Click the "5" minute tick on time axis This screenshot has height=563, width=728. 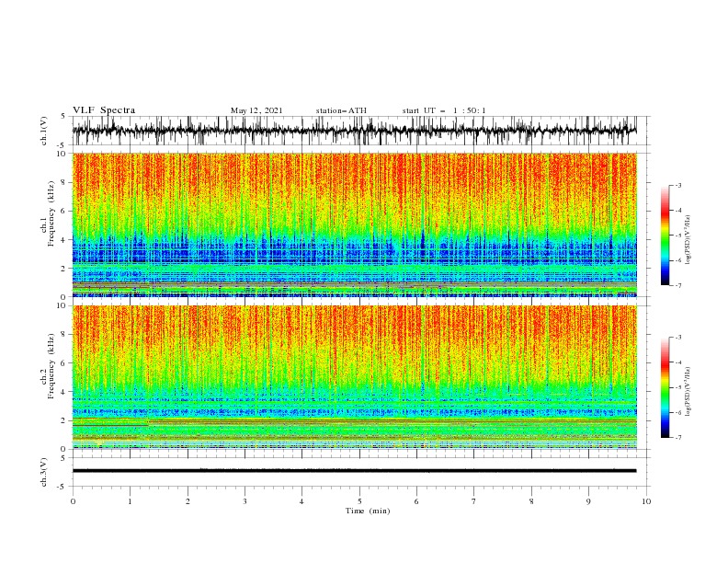tap(359, 501)
